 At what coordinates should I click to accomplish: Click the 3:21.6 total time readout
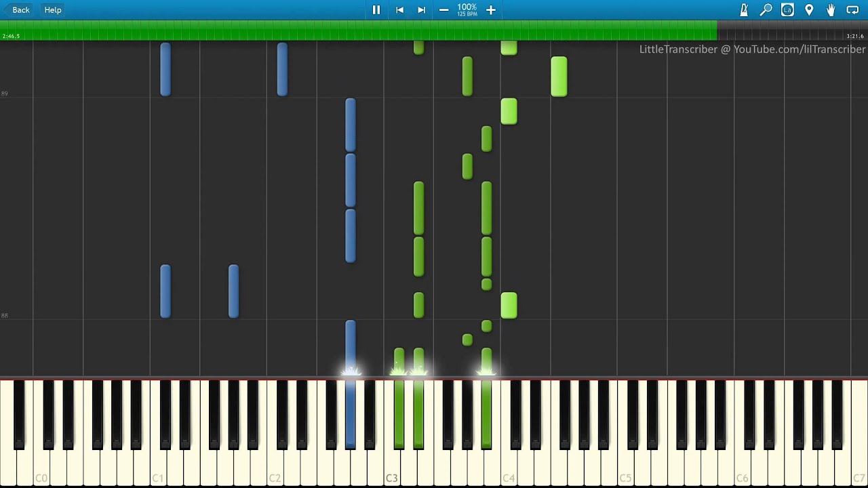[x=855, y=36]
